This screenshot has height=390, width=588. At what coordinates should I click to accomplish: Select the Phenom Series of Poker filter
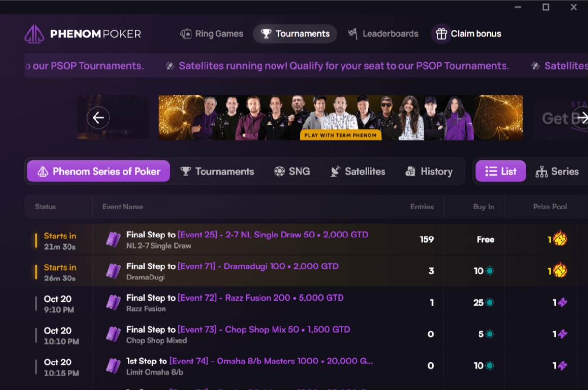[x=98, y=171]
